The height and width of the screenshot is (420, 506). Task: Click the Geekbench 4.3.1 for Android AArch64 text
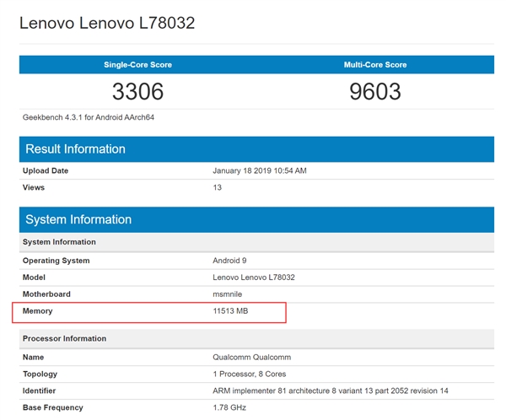88,117
